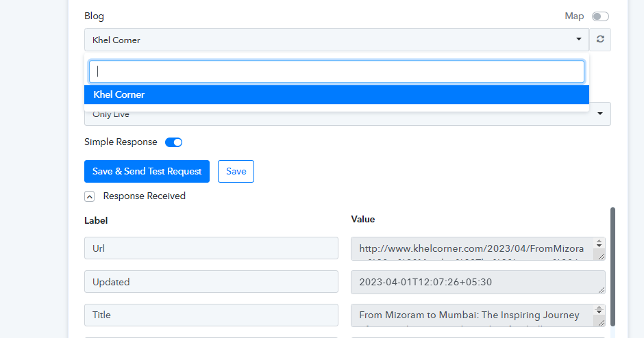The width and height of the screenshot is (644, 338).
Task: Click the Value column header
Action: coord(363,220)
